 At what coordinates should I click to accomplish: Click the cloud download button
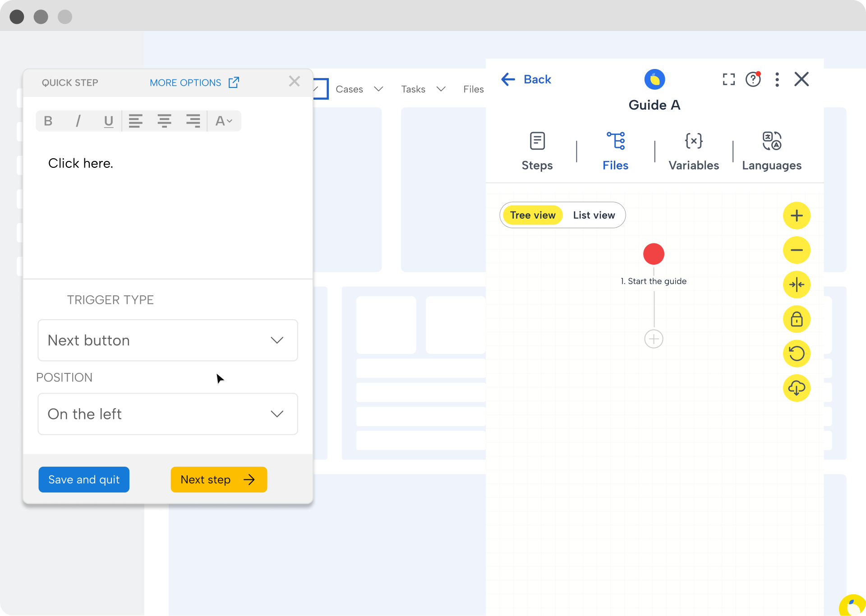[x=797, y=388]
